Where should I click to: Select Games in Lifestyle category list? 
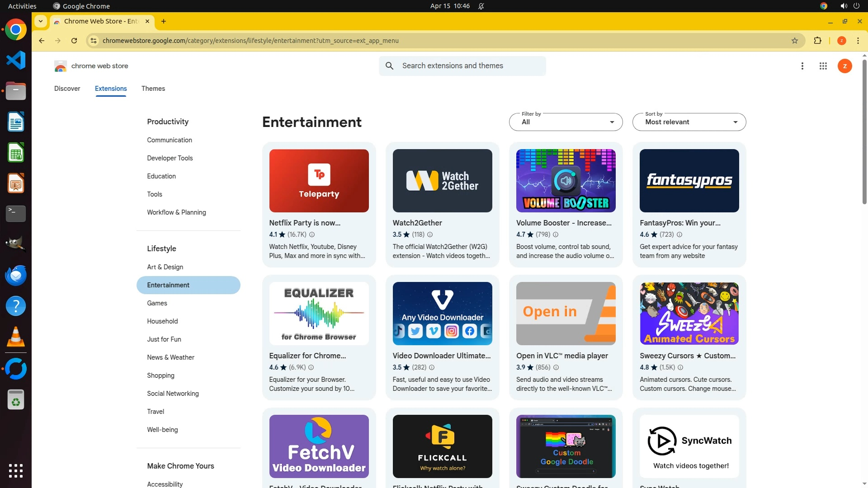pyautogui.click(x=157, y=303)
